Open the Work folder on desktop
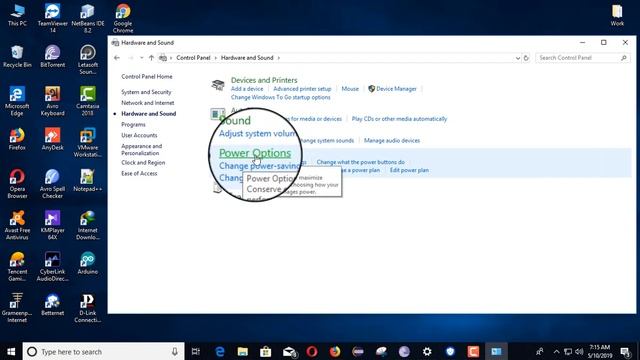This screenshot has height=360, width=640. coord(617,16)
